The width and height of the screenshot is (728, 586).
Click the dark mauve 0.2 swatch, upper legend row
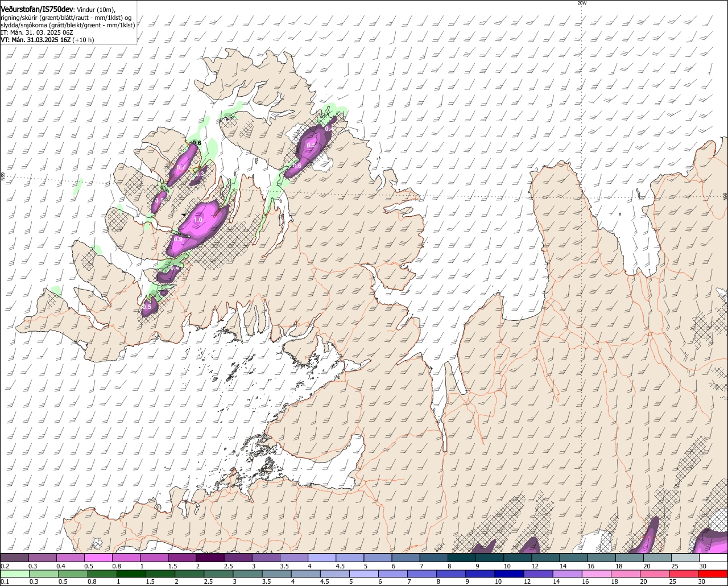click(14, 558)
